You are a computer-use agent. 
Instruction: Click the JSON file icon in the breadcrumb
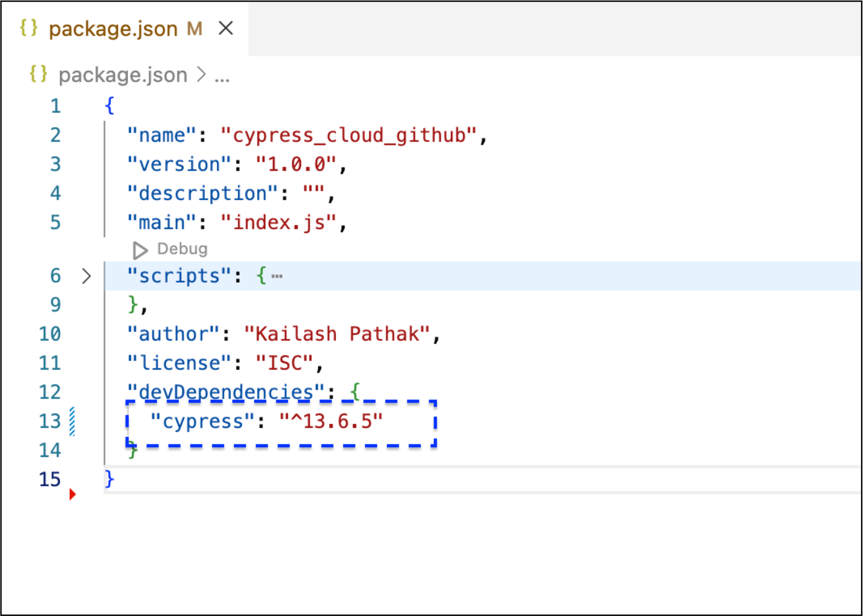(38, 74)
